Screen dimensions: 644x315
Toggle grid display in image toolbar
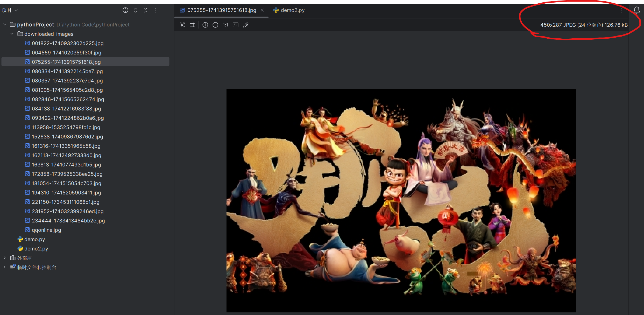point(192,25)
